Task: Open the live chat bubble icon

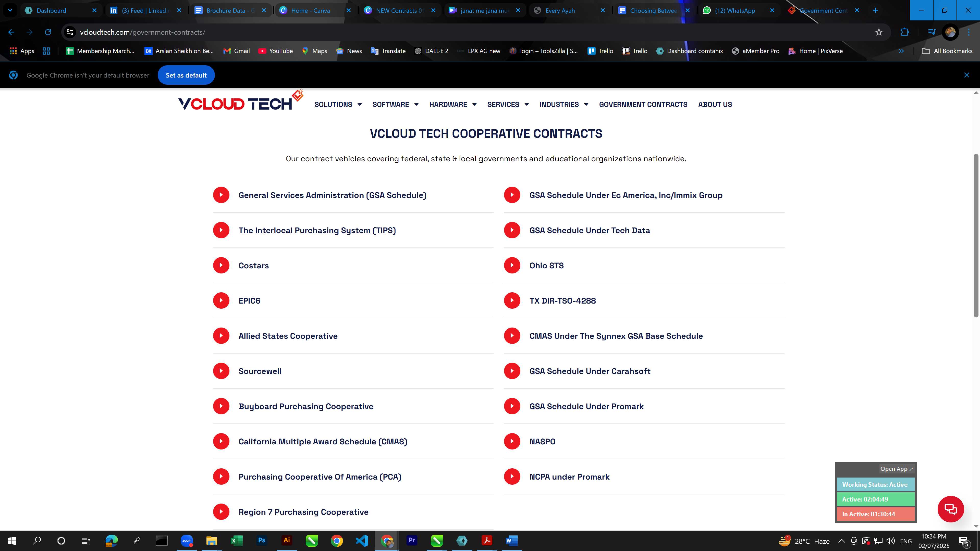Action: [x=951, y=509]
